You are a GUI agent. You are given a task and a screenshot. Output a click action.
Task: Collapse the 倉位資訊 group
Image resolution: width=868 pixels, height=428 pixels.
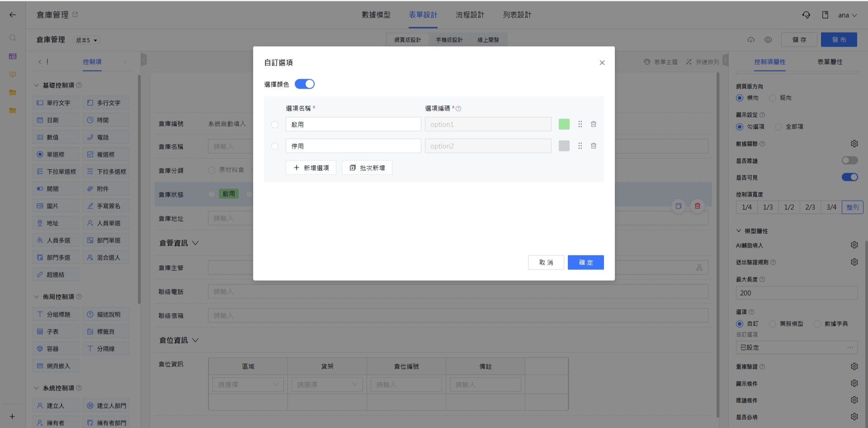point(195,340)
